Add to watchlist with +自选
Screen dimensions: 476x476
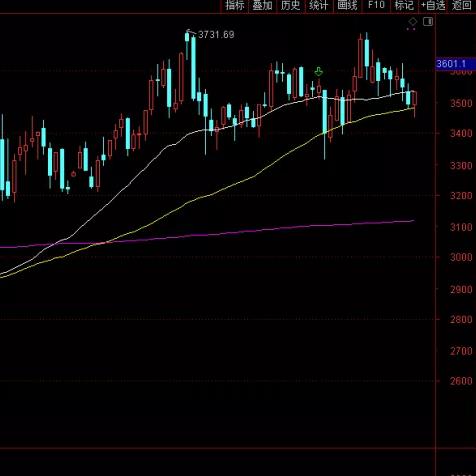(x=433, y=6)
